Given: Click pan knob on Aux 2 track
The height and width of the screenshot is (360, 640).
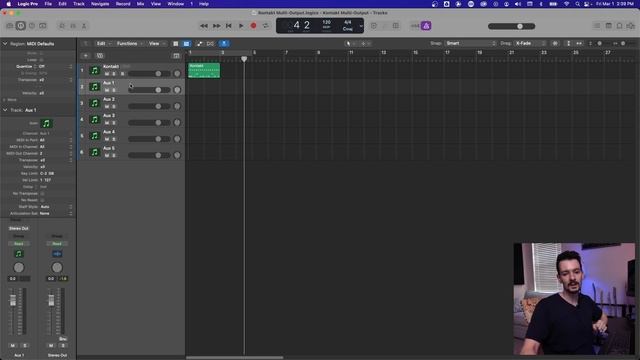Looking at the screenshot, I should pyautogui.click(x=177, y=106).
